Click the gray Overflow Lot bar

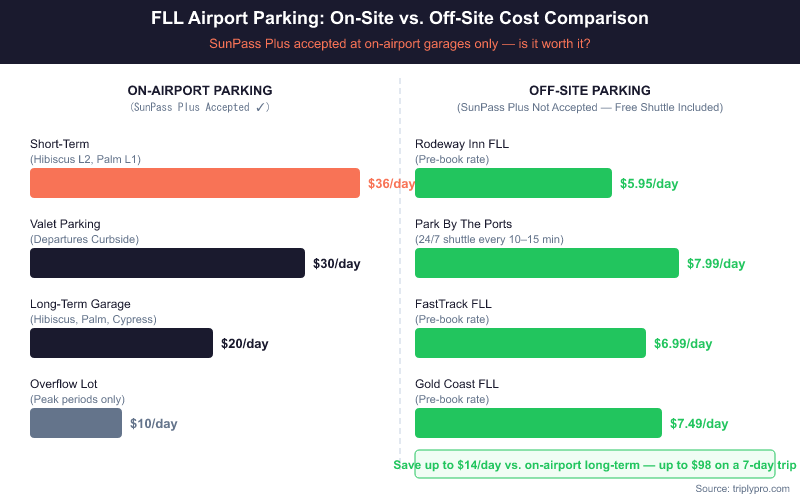(x=76, y=423)
